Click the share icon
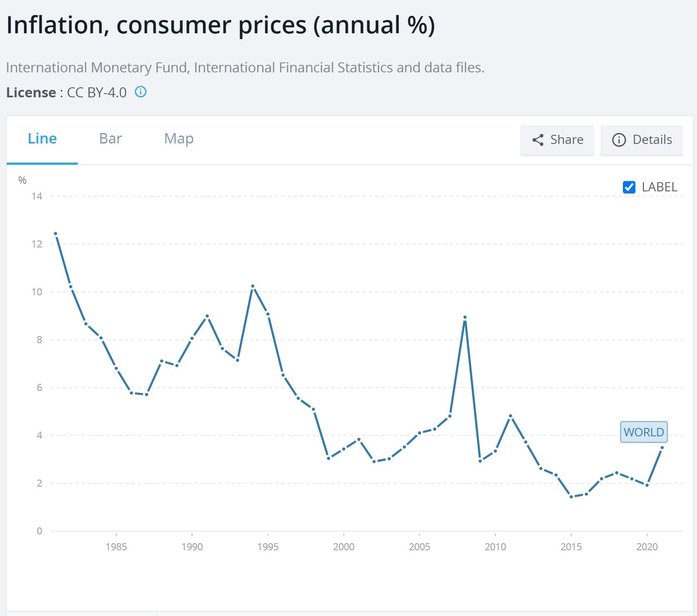Viewport: 697px width, 616px height. [538, 140]
